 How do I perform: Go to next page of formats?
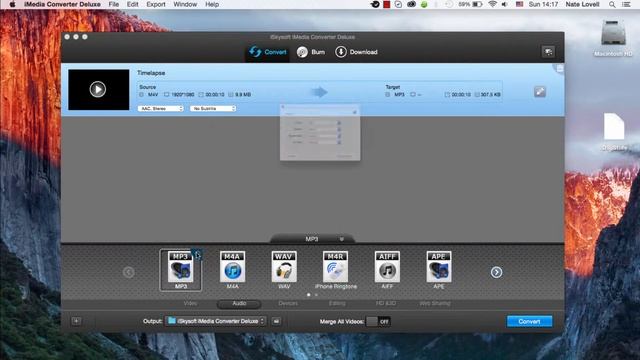tap(496, 272)
